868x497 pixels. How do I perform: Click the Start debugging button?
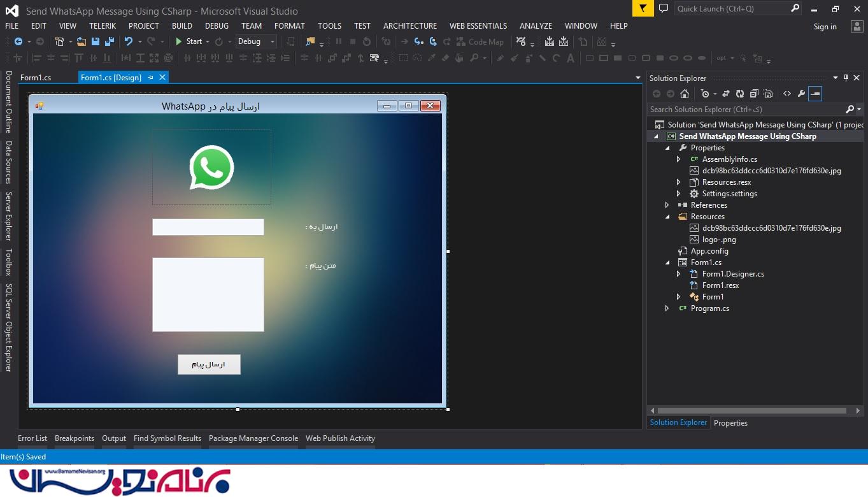pos(189,41)
